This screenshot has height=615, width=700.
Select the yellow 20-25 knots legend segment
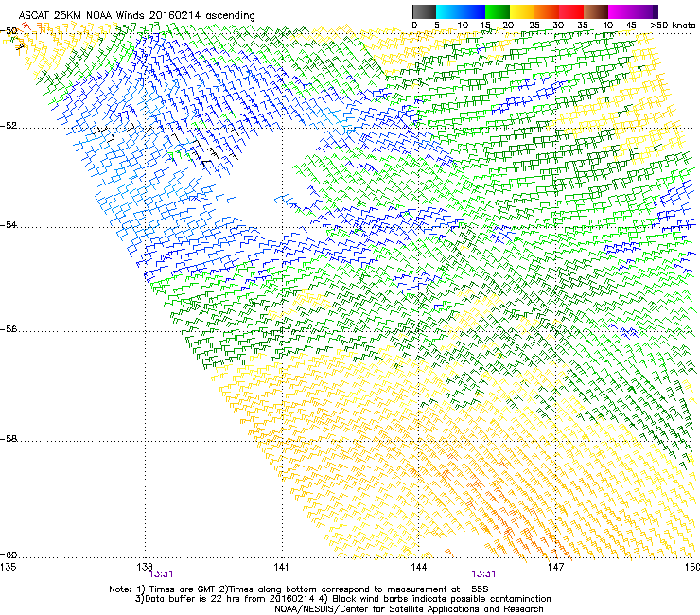522,11
